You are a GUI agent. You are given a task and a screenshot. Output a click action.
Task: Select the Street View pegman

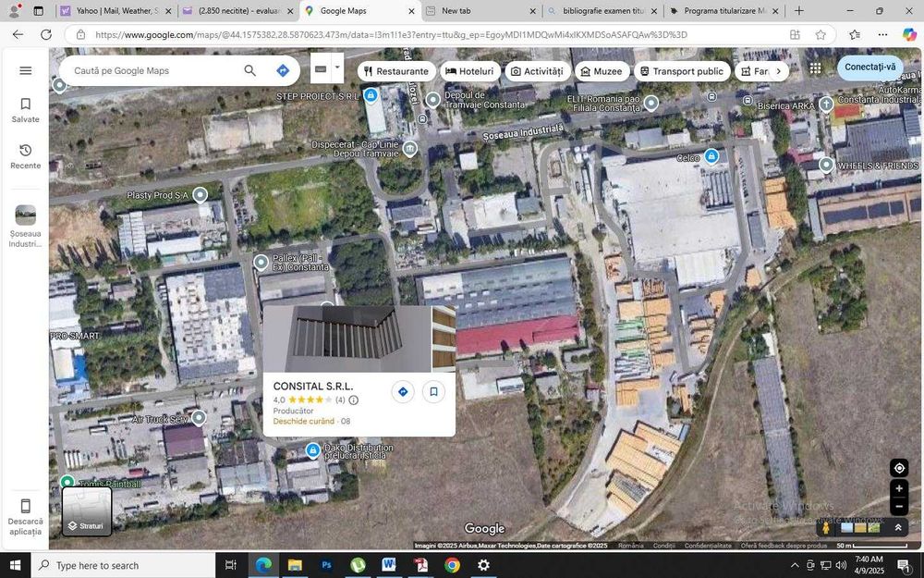coord(826,527)
